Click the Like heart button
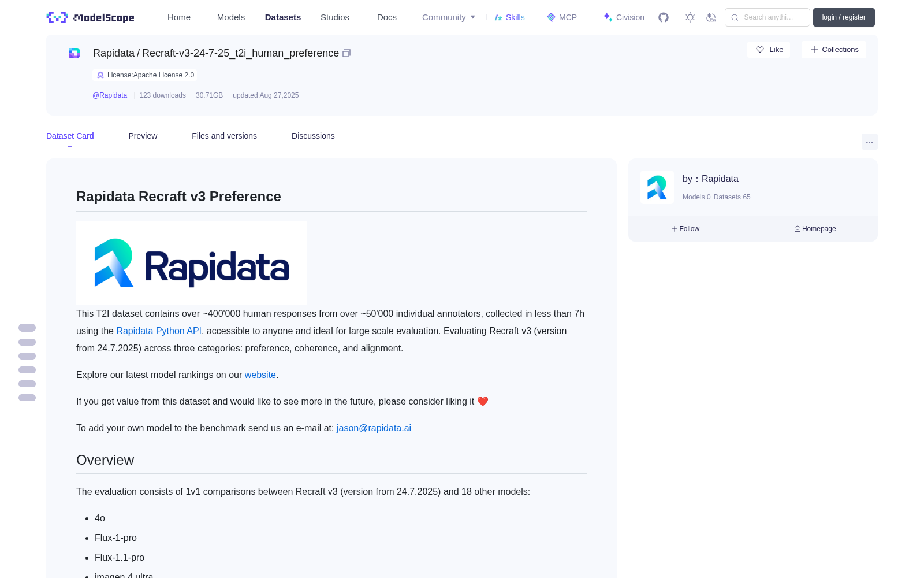This screenshot has height=578, width=924. click(769, 50)
